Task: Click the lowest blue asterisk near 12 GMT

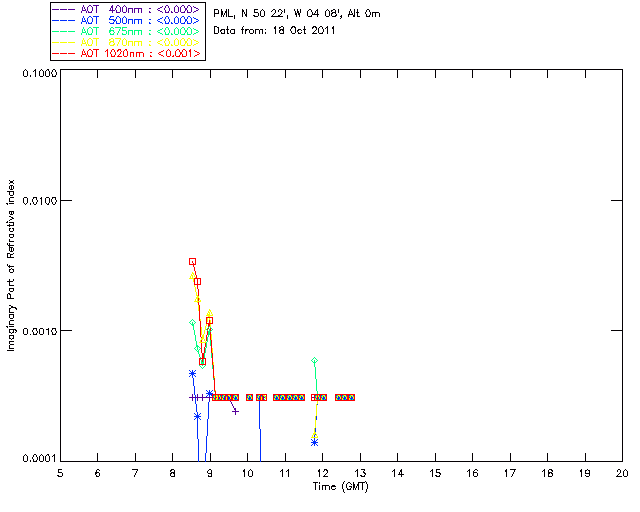Action: point(314,442)
